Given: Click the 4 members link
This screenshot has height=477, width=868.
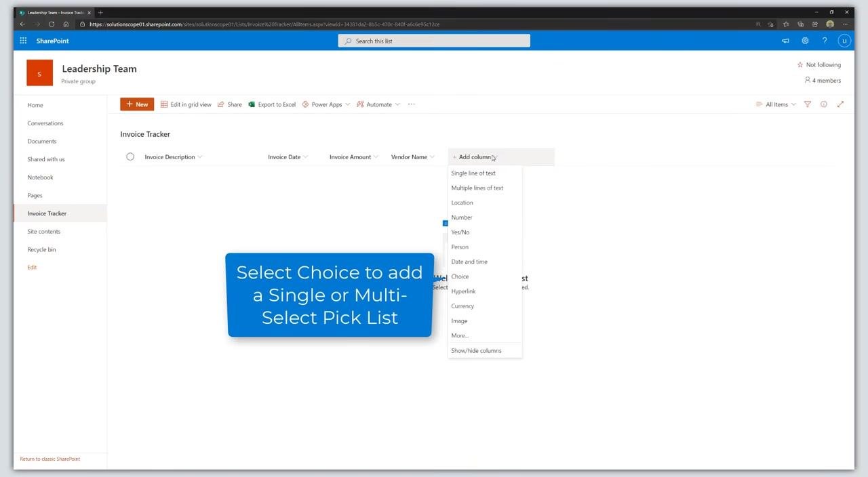Looking at the screenshot, I should tap(823, 81).
